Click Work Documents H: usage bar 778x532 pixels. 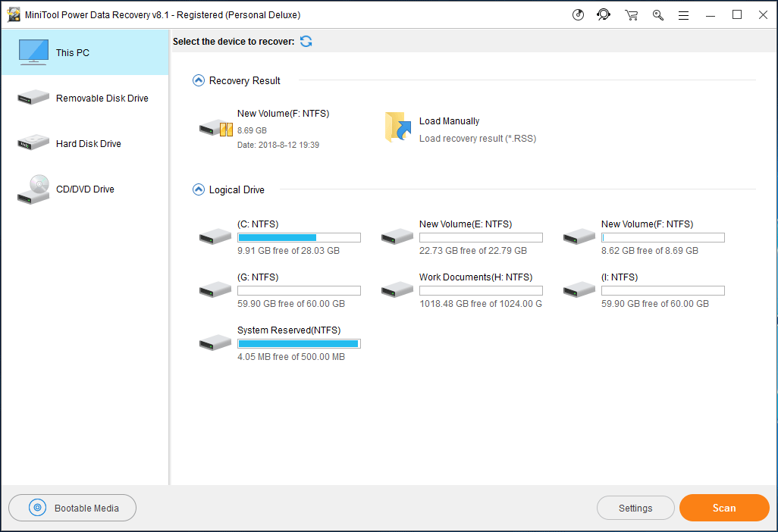[482, 290]
